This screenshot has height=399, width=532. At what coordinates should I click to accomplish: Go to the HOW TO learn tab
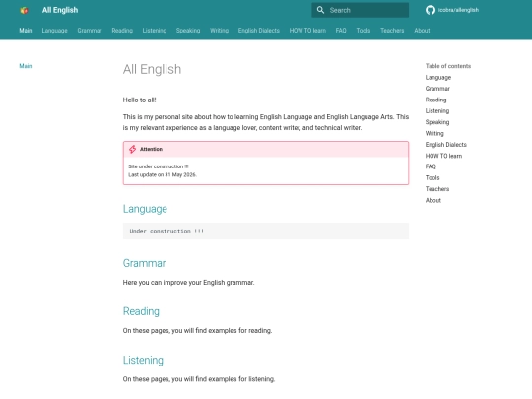pyautogui.click(x=307, y=31)
